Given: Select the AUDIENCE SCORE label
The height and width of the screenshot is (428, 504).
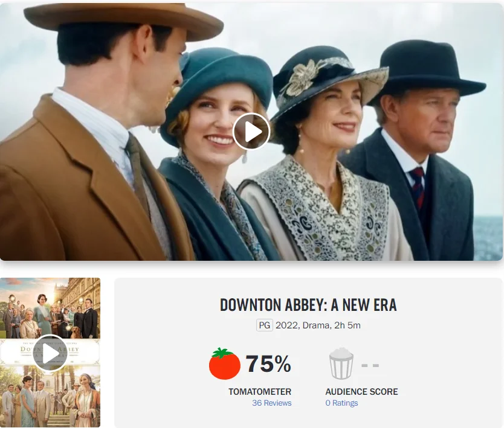Looking at the screenshot, I should [361, 392].
